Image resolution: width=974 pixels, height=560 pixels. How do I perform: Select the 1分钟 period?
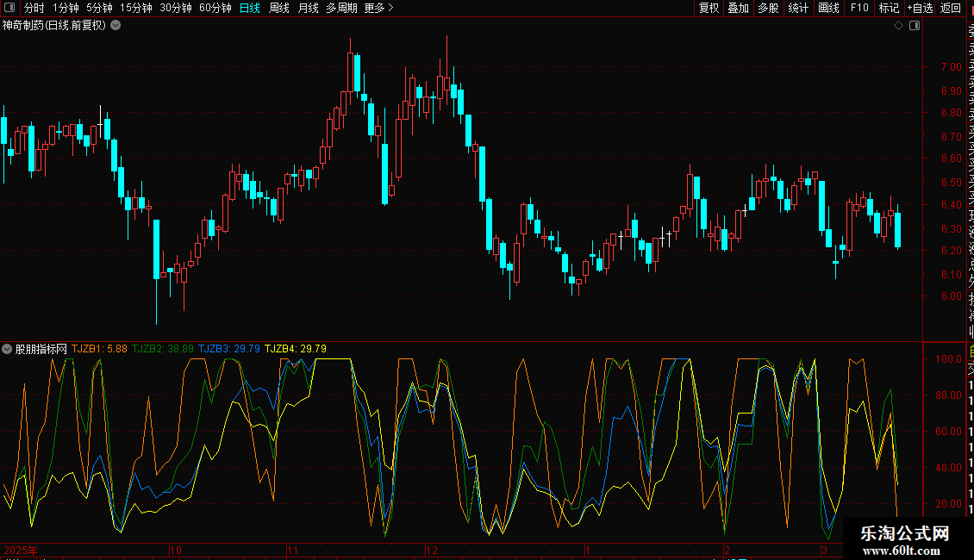(x=66, y=8)
